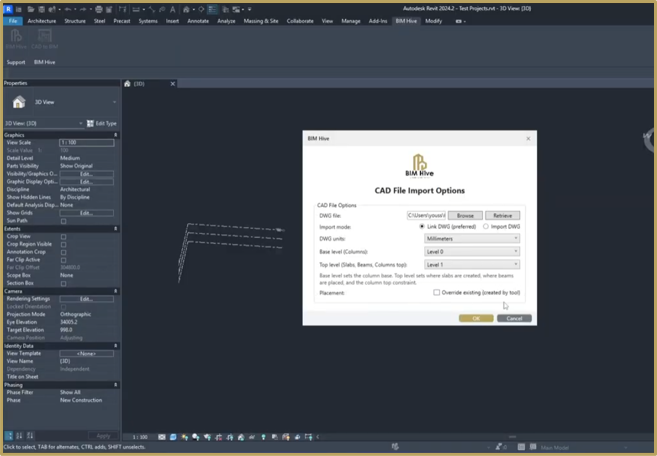Image resolution: width=657 pixels, height=456 pixels.
Task: Click the View Template <None> button
Action: coord(86,354)
